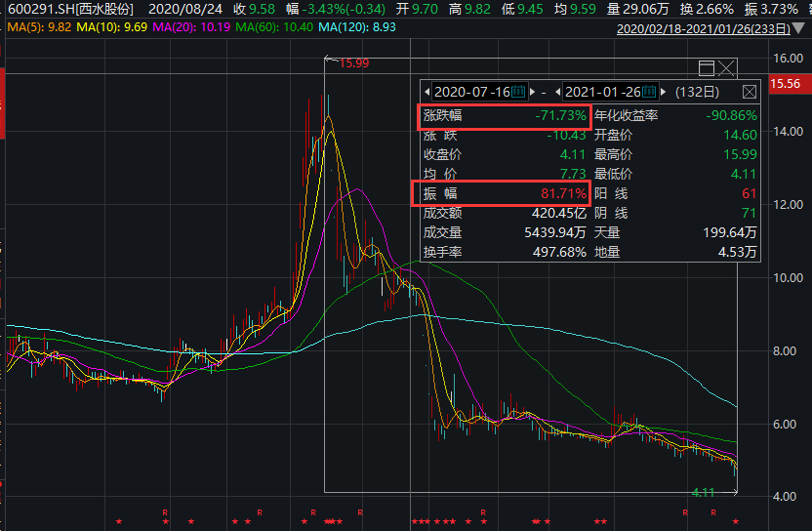Click the 15.56 current price tag
The width and height of the screenshot is (812, 531).
click(x=786, y=85)
